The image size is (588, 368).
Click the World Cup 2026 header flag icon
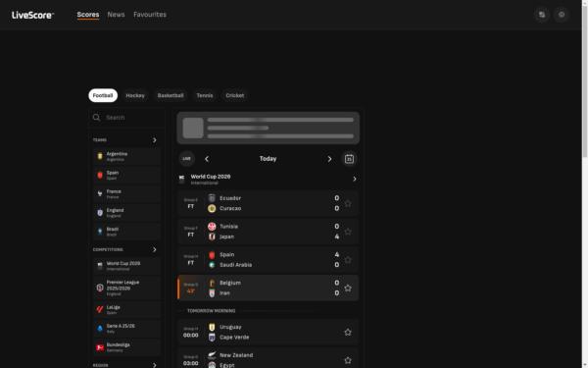[182, 180]
